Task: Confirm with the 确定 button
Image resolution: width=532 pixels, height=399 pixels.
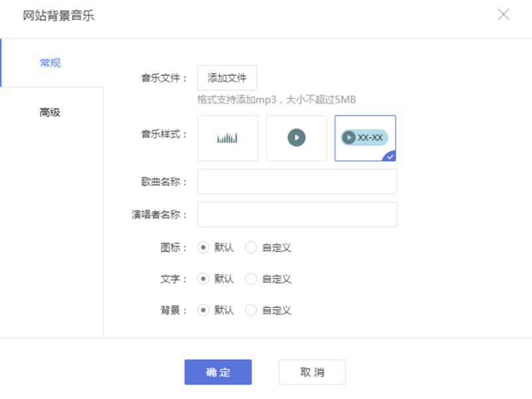Action: tap(218, 372)
